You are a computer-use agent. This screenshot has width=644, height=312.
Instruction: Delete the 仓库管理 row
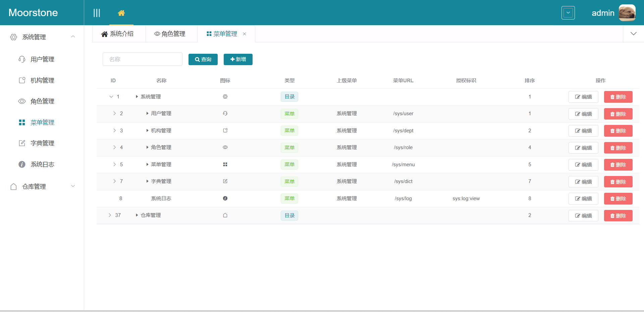coord(618,216)
